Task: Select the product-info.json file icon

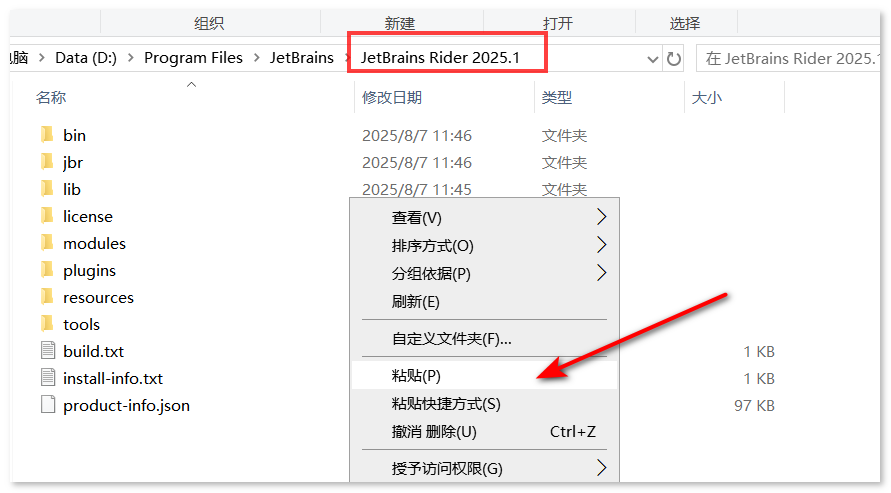Action: coord(48,404)
